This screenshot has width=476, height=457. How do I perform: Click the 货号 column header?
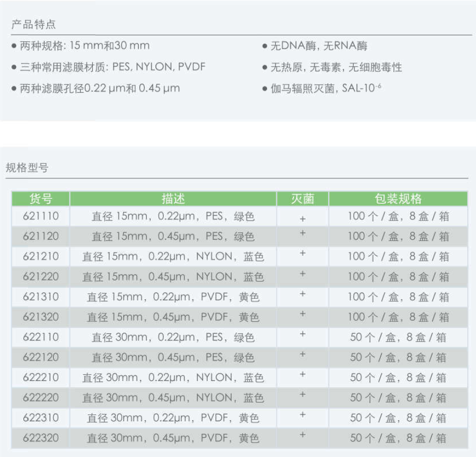click(41, 199)
